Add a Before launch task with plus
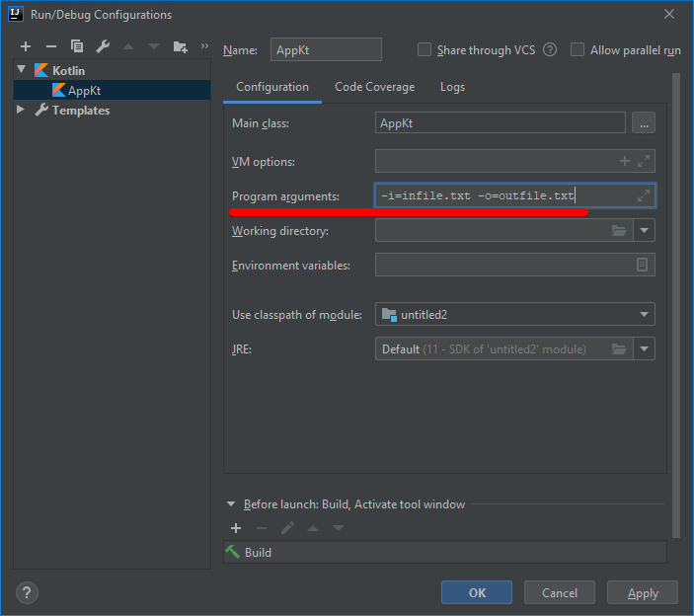The image size is (694, 616). coord(235,528)
